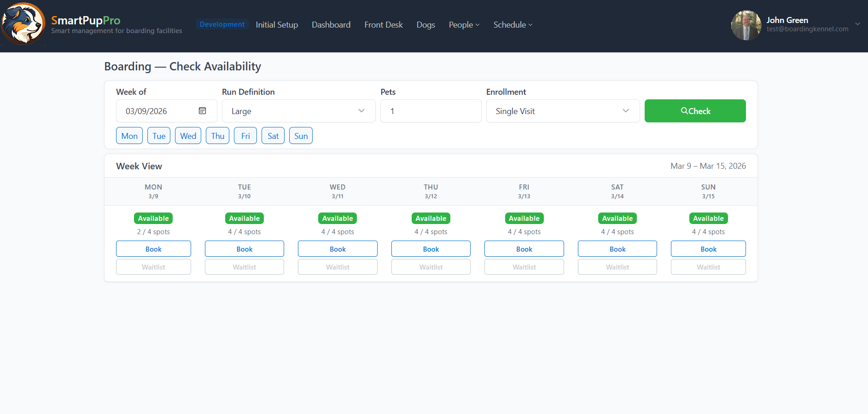Open the Enrollment dropdown showing Single Visit
Image resolution: width=868 pixels, height=414 pixels.
[563, 111]
